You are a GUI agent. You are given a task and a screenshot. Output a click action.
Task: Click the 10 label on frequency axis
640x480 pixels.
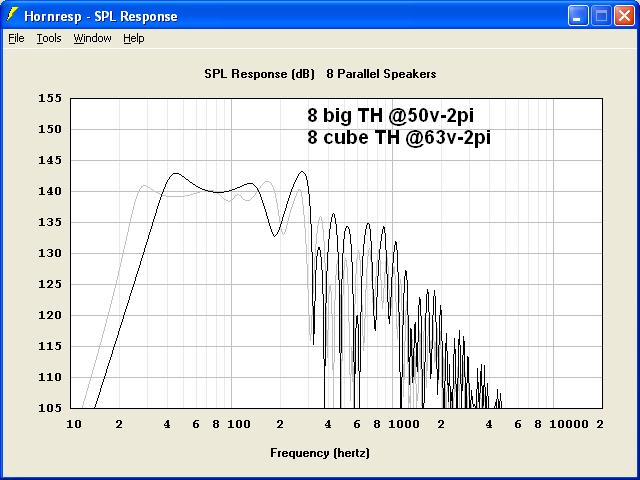click(74, 424)
